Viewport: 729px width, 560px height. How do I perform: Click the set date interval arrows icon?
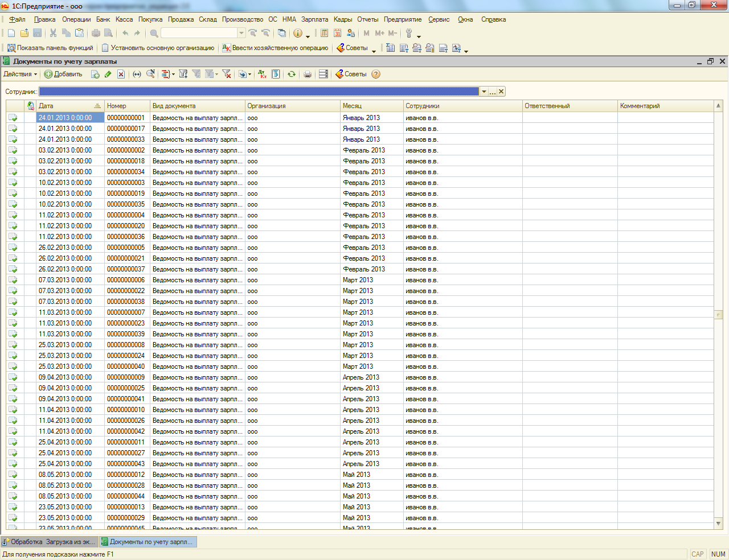coord(137,74)
